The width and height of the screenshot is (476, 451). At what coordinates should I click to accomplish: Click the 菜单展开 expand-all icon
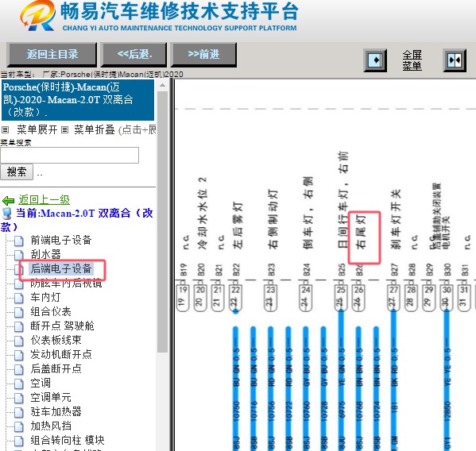click(5, 130)
